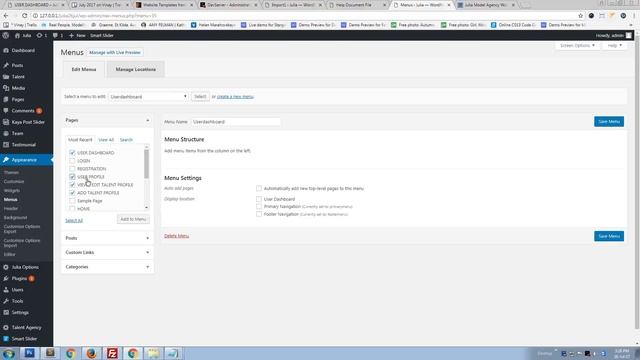Open Photoshop from the Windows taskbar

29,353
